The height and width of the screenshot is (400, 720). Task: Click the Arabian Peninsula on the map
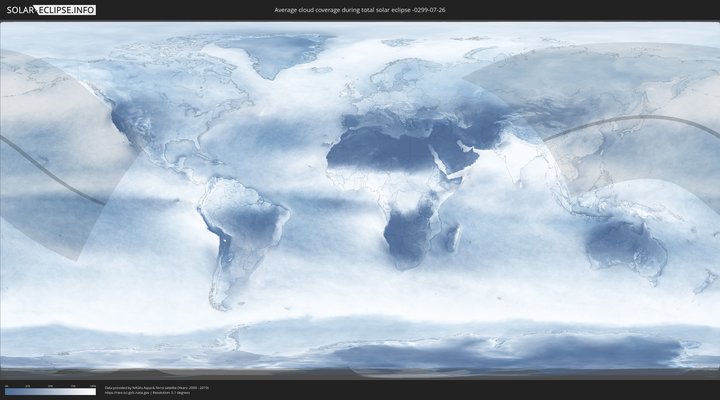[x=459, y=159]
